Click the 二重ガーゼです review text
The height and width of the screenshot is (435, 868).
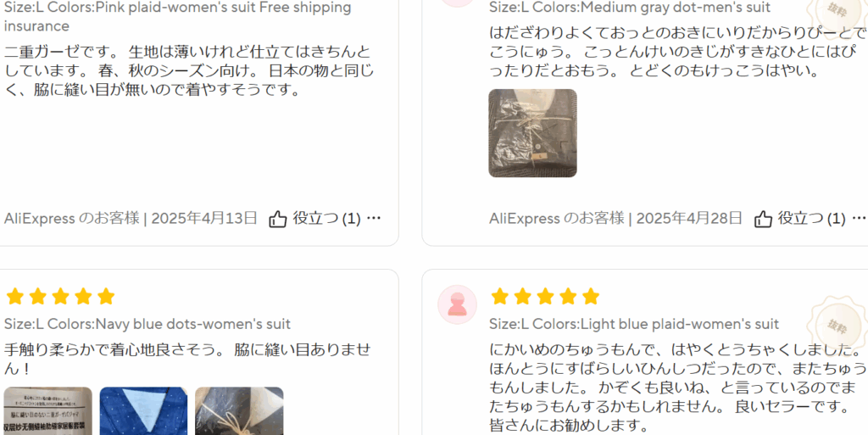pos(189,71)
